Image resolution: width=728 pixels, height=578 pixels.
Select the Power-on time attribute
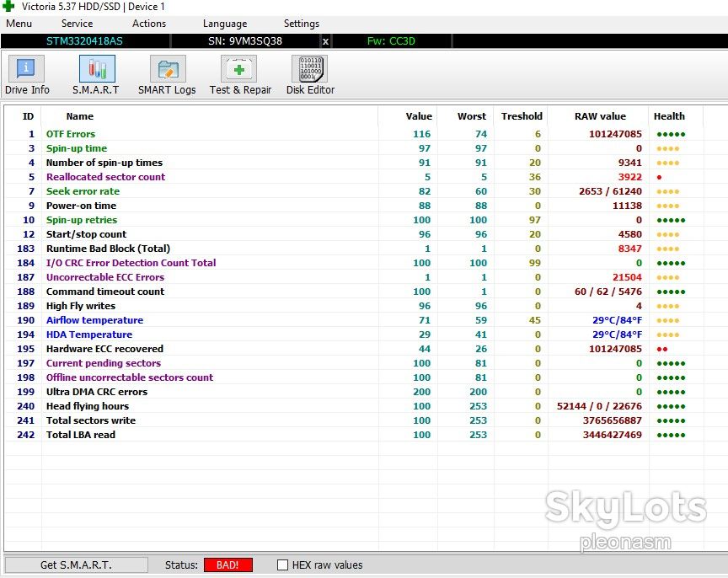81,206
